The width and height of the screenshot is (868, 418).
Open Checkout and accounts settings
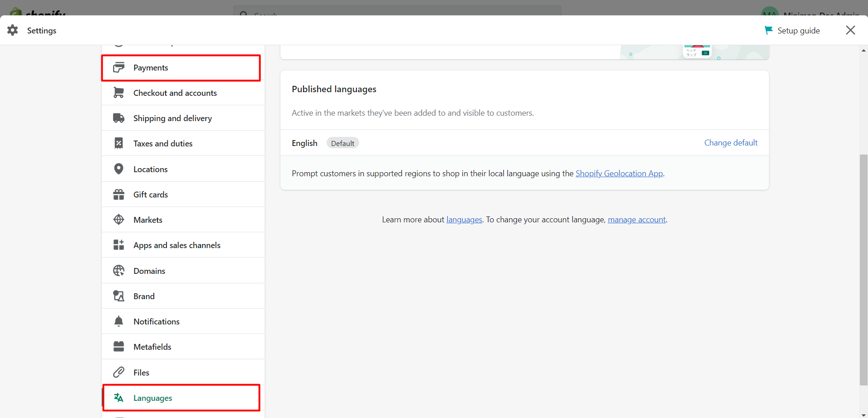[x=183, y=93]
